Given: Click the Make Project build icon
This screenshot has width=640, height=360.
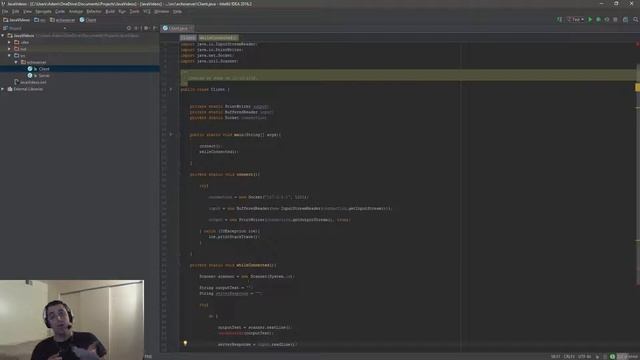Looking at the screenshot, I should click(559, 20).
